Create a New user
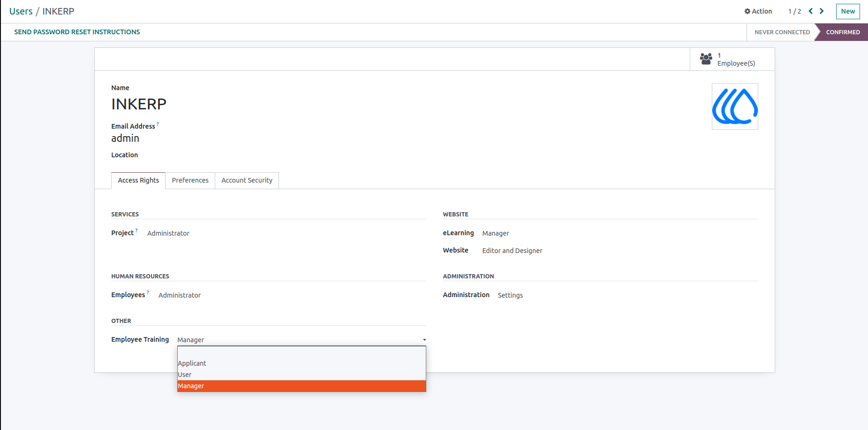Image resolution: width=868 pixels, height=430 pixels. tap(848, 11)
